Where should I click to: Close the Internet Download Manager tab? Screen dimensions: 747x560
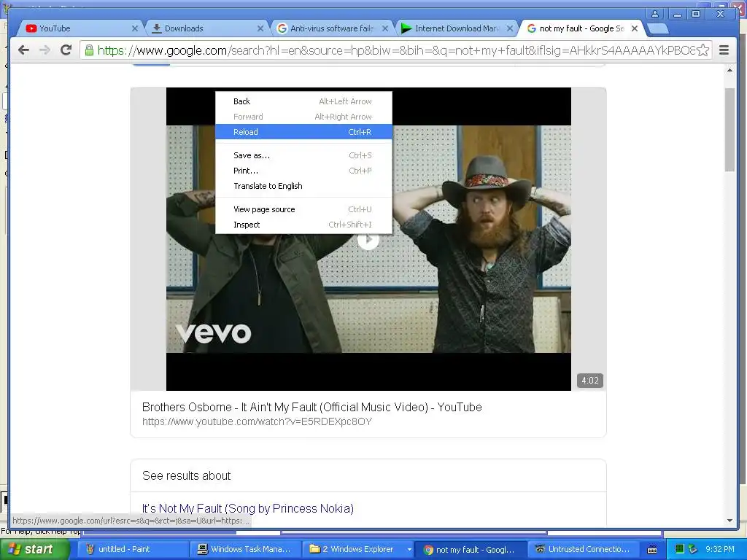[510, 28]
